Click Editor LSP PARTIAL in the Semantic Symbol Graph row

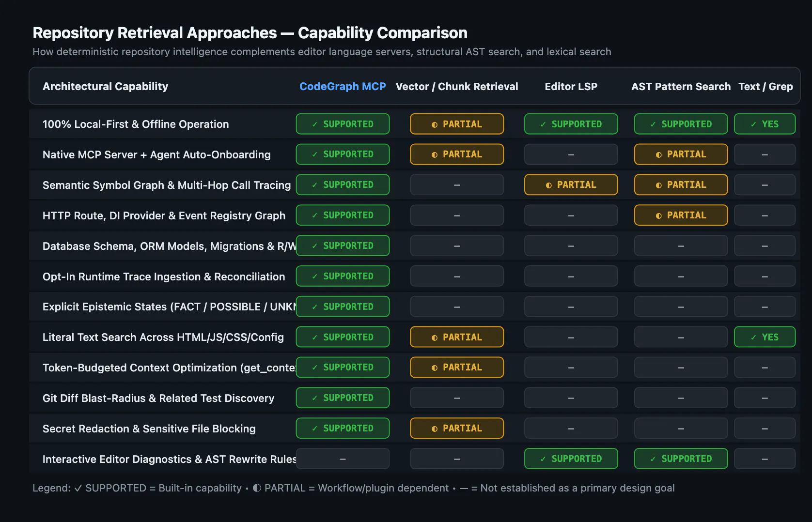pyautogui.click(x=571, y=184)
